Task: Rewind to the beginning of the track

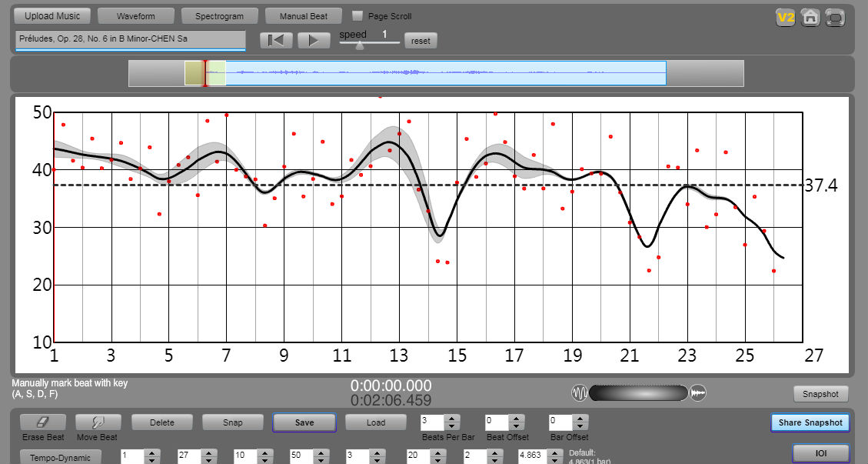Action: pyautogui.click(x=276, y=41)
